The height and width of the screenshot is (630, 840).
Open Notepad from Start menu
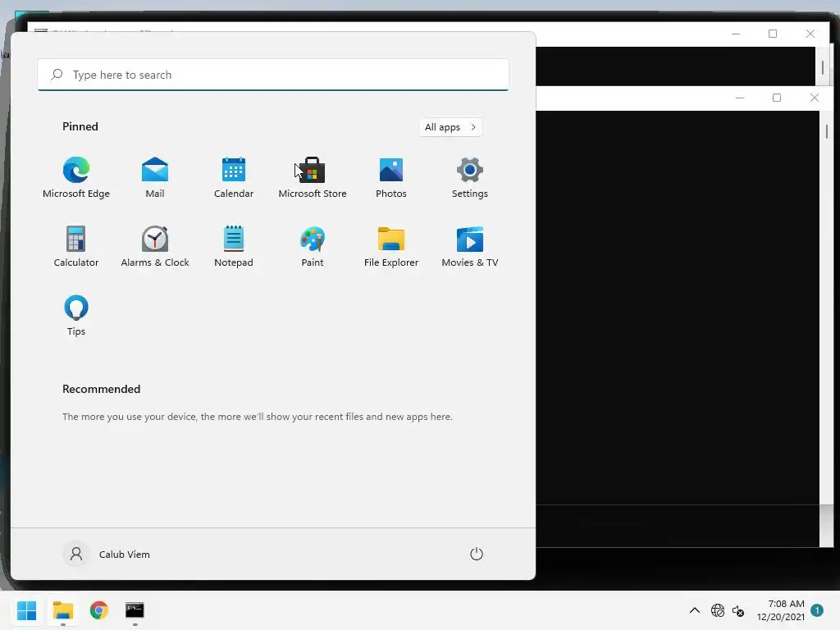coord(234,246)
